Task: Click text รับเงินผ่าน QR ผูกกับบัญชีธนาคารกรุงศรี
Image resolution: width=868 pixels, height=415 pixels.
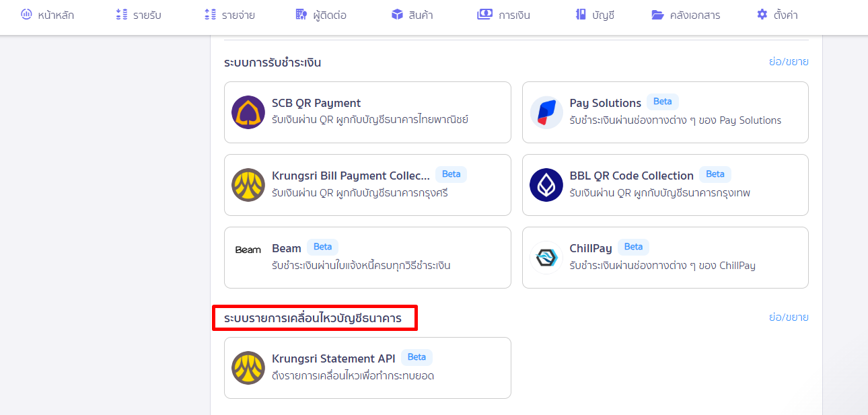Action: coord(360,193)
